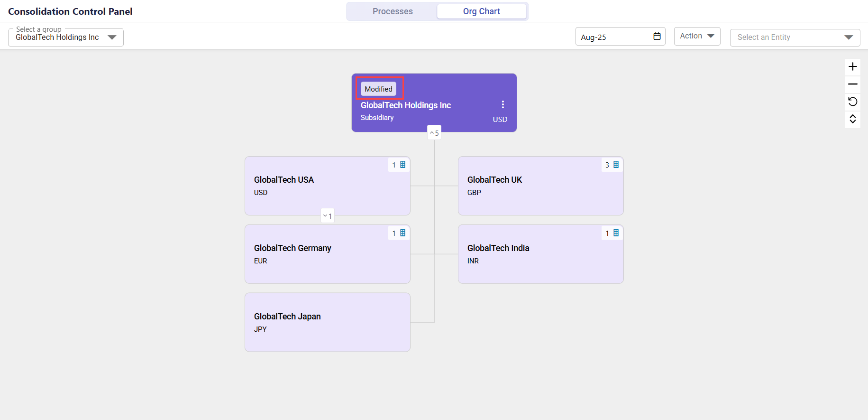Image resolution: width=868 pixels, height=420 pixels.
Task: Open the Action dropdown menu
Action: pyautogui.click(x=696, y=36)
